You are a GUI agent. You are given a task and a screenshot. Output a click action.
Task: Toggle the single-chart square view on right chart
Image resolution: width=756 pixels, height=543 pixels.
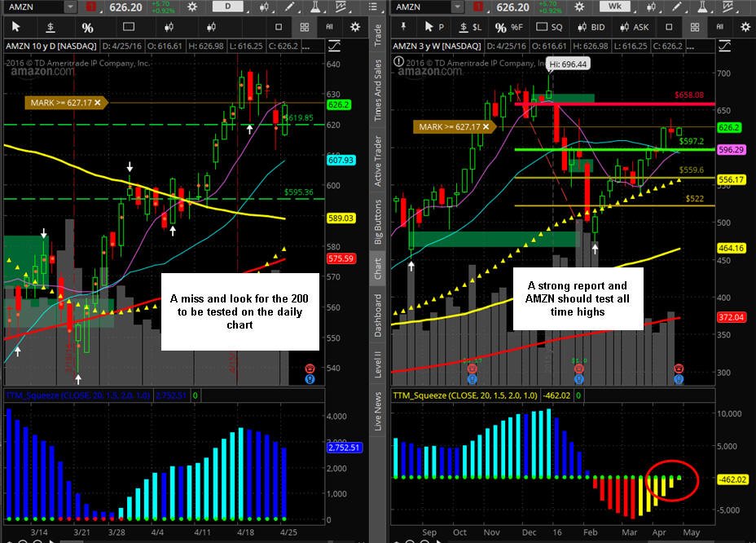(669, 27)
